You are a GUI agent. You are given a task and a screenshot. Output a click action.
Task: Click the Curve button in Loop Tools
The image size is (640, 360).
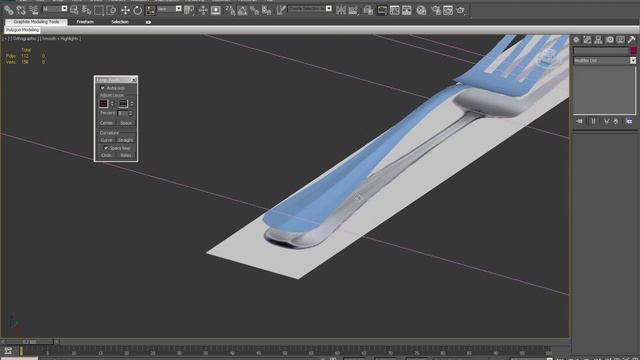coord(106,140)
